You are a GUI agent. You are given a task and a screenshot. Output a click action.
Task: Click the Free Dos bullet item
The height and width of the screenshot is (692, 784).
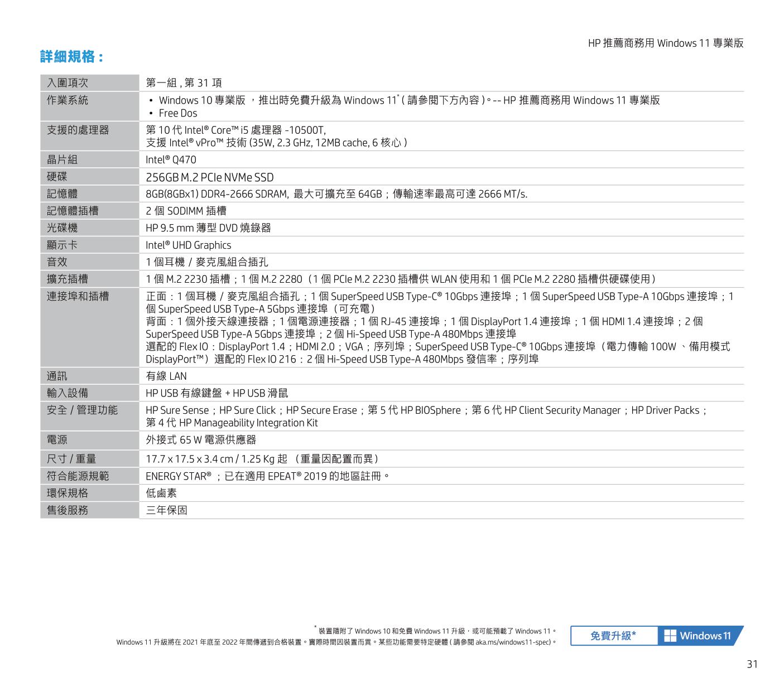coord(177,113)
